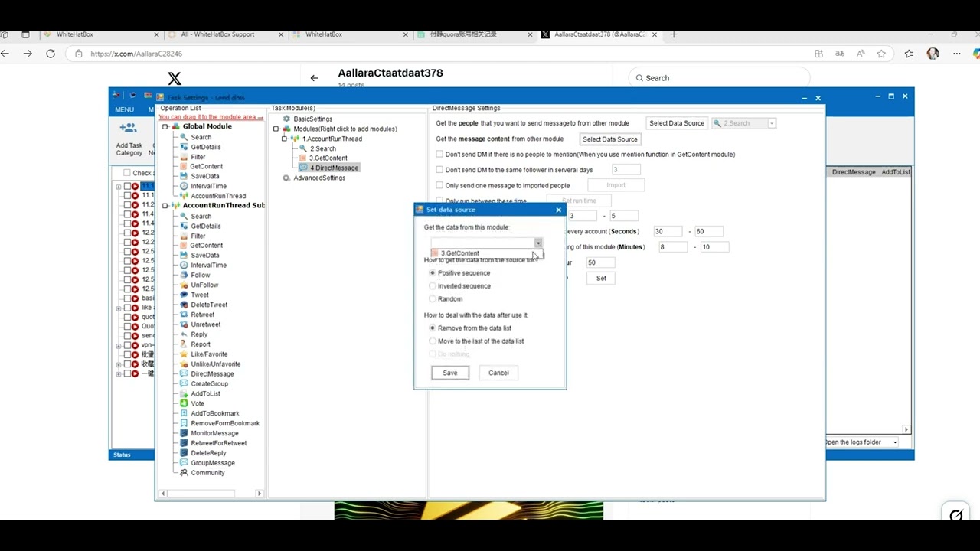Click the Reply arrow icon in Operation List
Viewport: 980px width, 551px height.
coord(184,334)
